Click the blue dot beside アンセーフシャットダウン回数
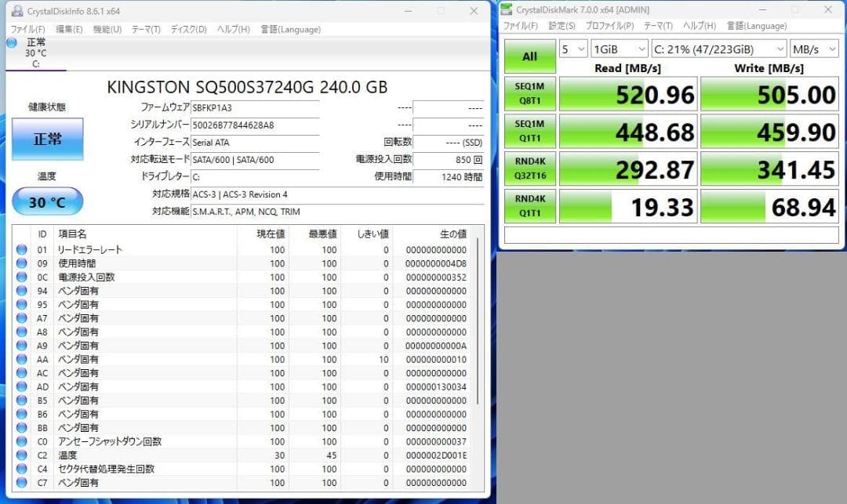Viewport: 847px width, 504px height. click(x=21, y=441)
